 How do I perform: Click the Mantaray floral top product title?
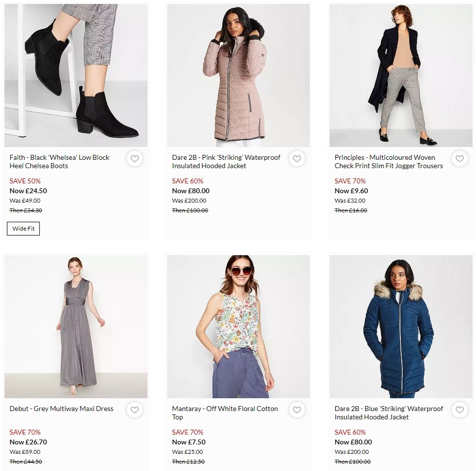tap(224, 413)
